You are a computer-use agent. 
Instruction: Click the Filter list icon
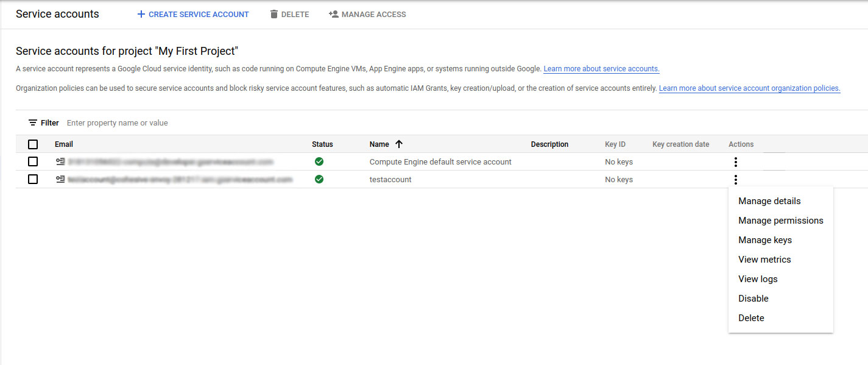(33, 122)
